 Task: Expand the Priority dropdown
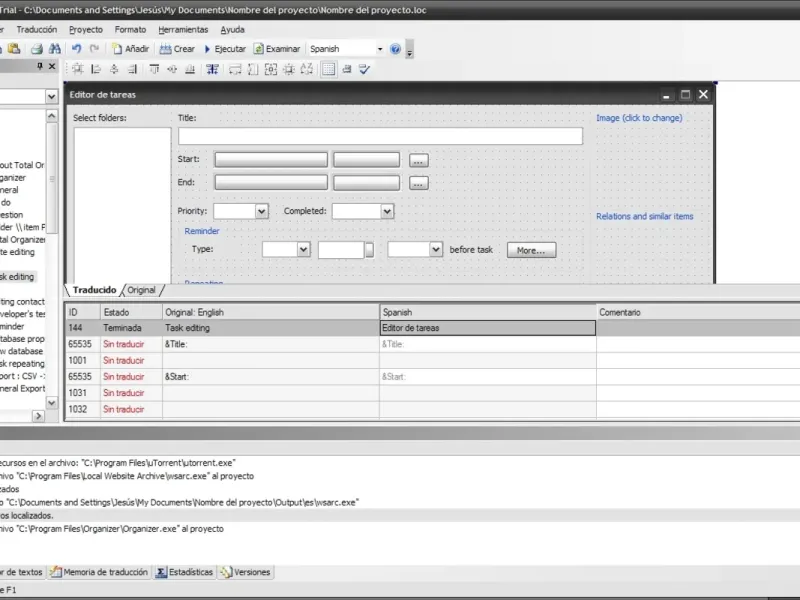(262, 212)
